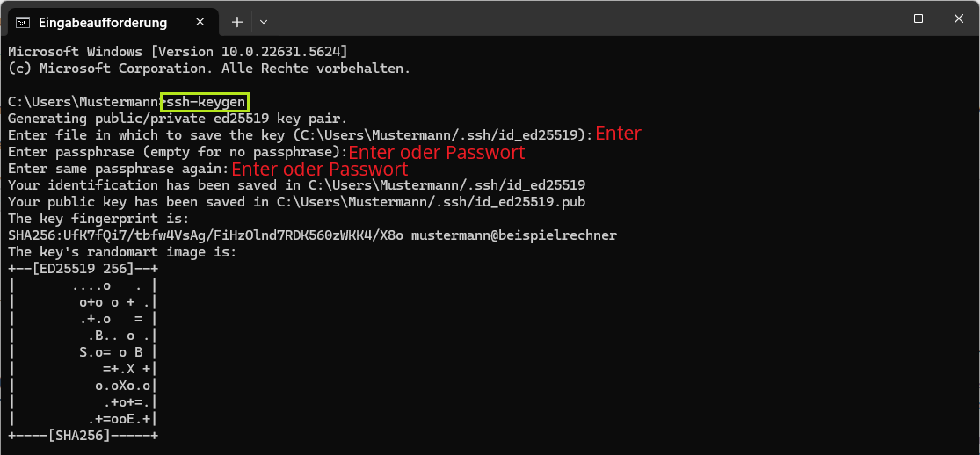Click the red text beside 'Enter same passphrase again'
The width and height of the screenshot is (980, 455).
[x=320, y=170]
